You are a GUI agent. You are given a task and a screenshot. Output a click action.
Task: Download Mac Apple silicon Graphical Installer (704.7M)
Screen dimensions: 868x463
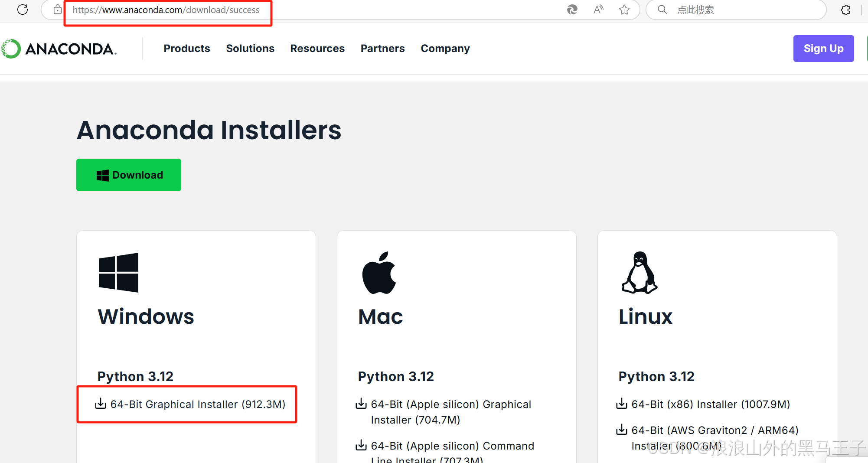tap(451, 412)
